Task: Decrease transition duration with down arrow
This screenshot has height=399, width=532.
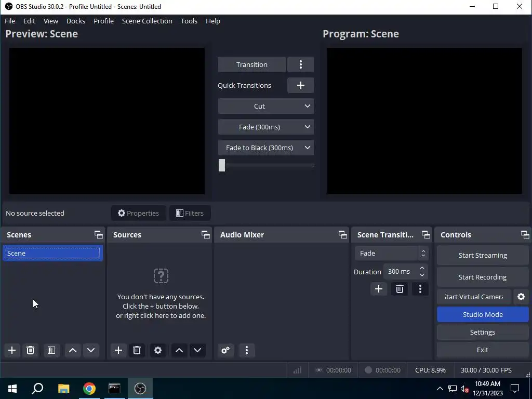Action: (x=422, y=275)
